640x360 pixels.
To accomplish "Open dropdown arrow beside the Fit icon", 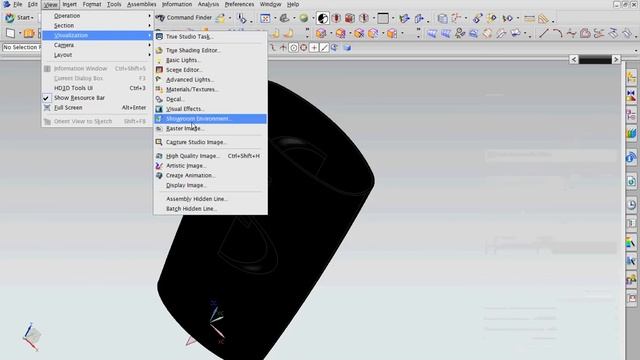I will 275,18.
